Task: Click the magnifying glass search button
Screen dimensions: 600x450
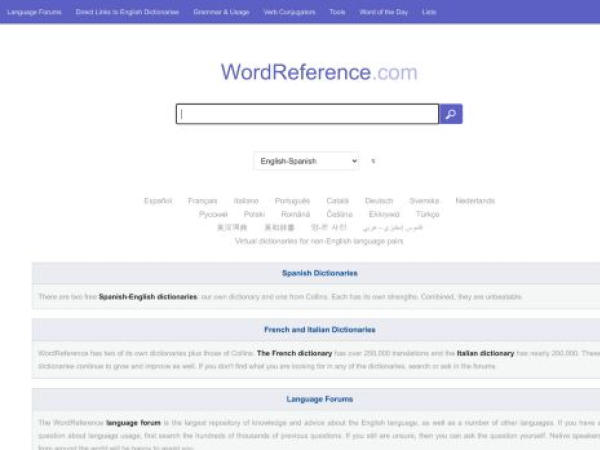Action: [451, 114]
